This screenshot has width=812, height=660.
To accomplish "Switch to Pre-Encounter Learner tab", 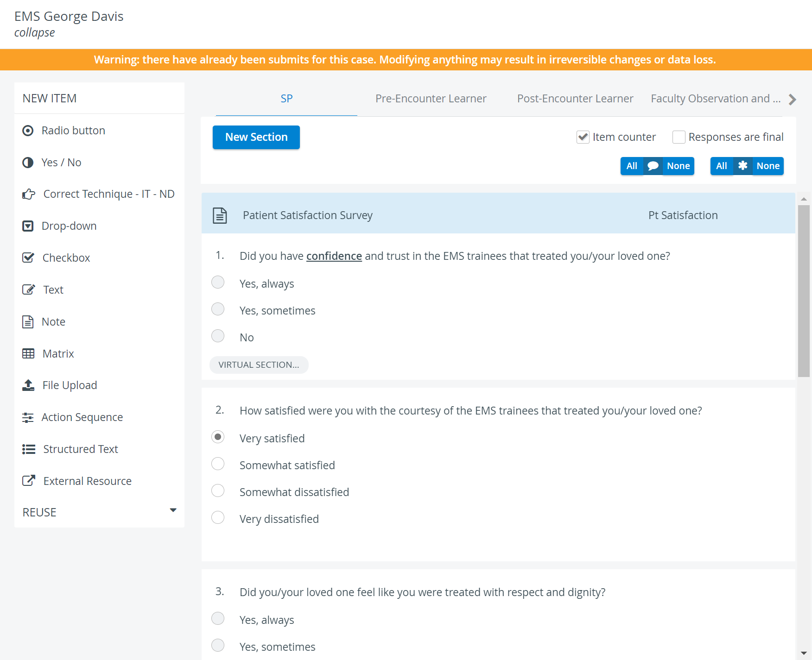I will (x=431, y=99).
